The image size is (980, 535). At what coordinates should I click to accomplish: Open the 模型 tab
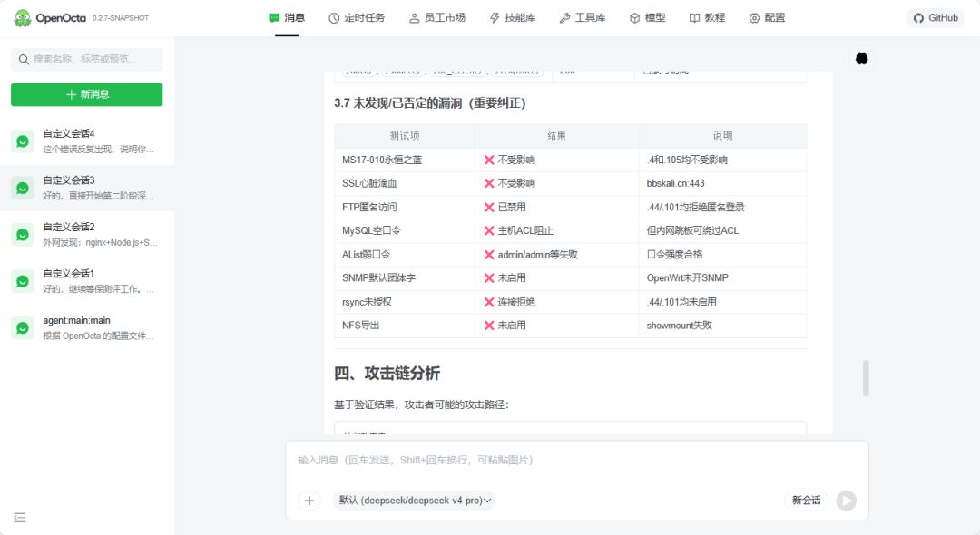point(648,18)
